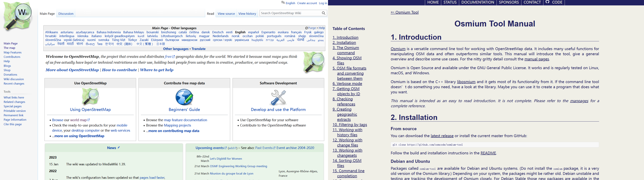Viewport: 644px width, 180px height.
Task: Open the Deutsch language version
Action: (x=218, y=32)
